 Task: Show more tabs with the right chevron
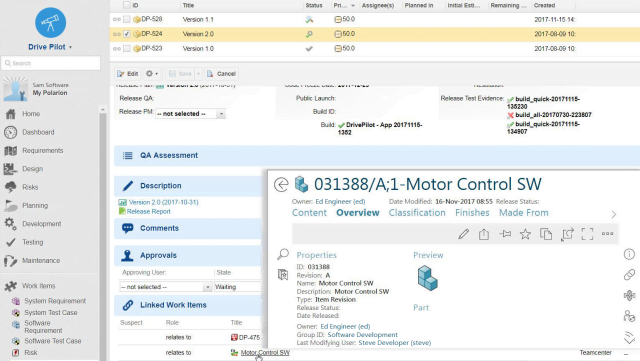[613, 214]
